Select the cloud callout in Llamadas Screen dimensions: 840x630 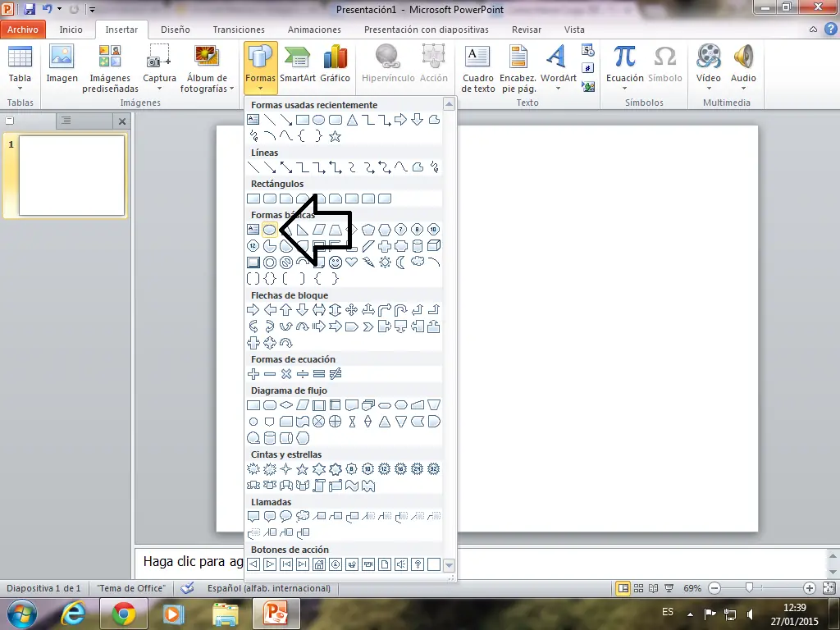(x=303, y=517)
